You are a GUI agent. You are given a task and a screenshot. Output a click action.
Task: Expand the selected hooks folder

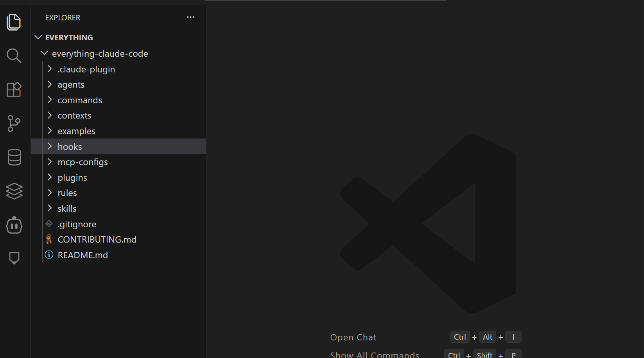pyautogui.click(x=118, y=146)
